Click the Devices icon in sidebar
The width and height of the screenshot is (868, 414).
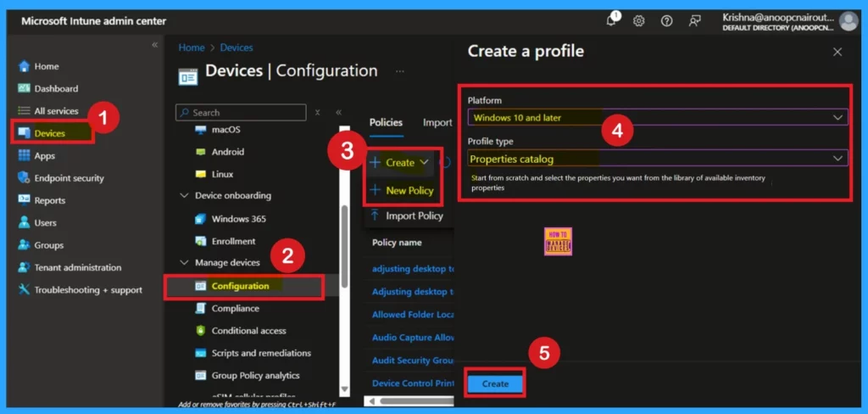tap(24, 133)
